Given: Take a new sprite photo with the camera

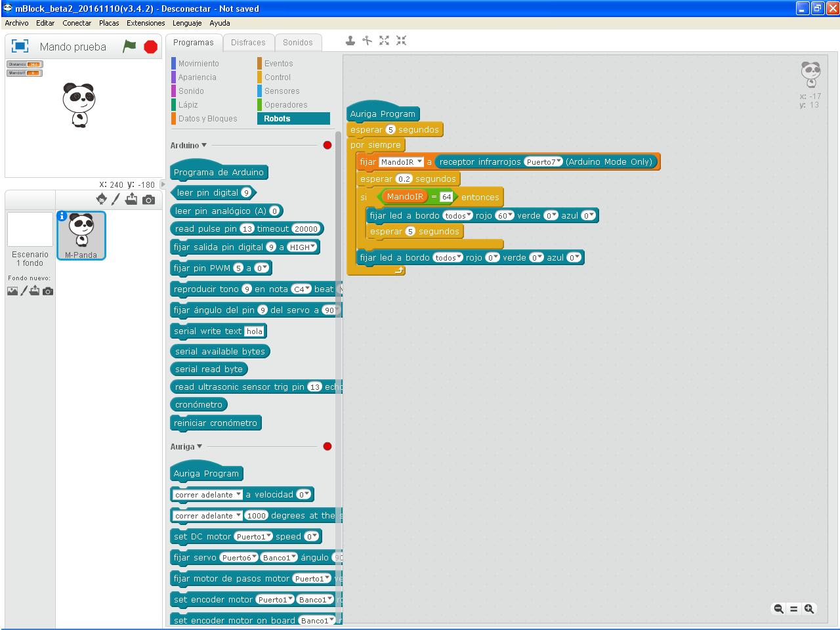Looking at the screenshot, I should (x=149, y=199).
